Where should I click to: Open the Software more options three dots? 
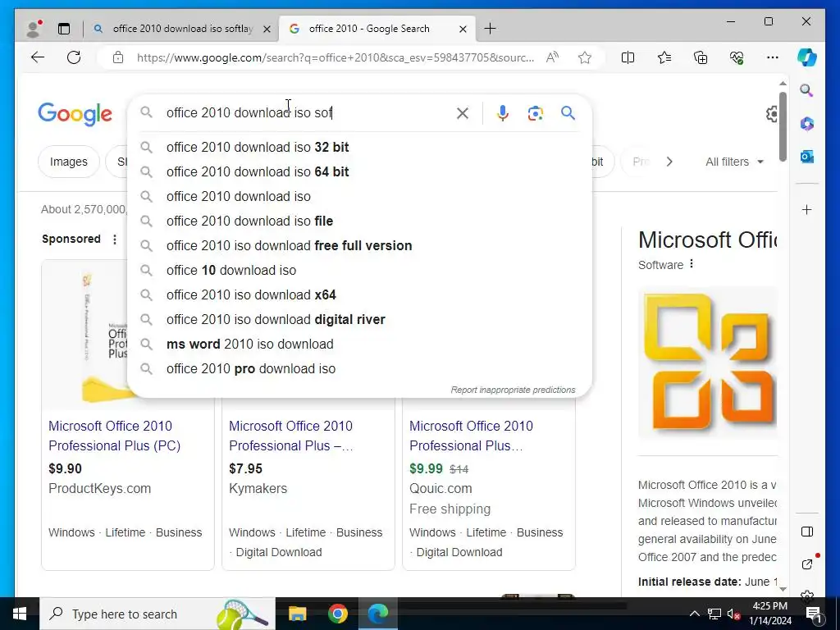point(692,264)
